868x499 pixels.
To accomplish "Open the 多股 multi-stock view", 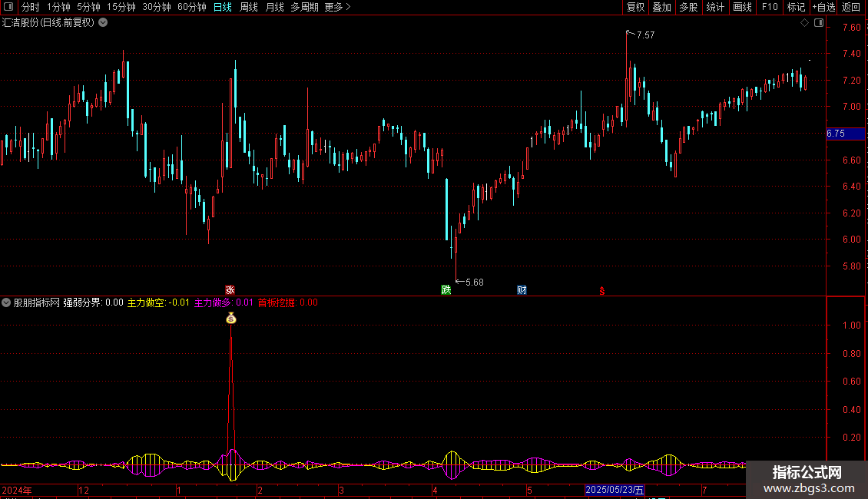I will pos(688,7).
